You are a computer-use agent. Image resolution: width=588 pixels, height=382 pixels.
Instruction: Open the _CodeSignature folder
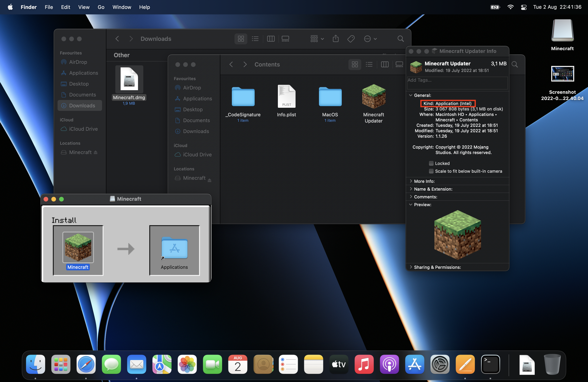(243, 97)
